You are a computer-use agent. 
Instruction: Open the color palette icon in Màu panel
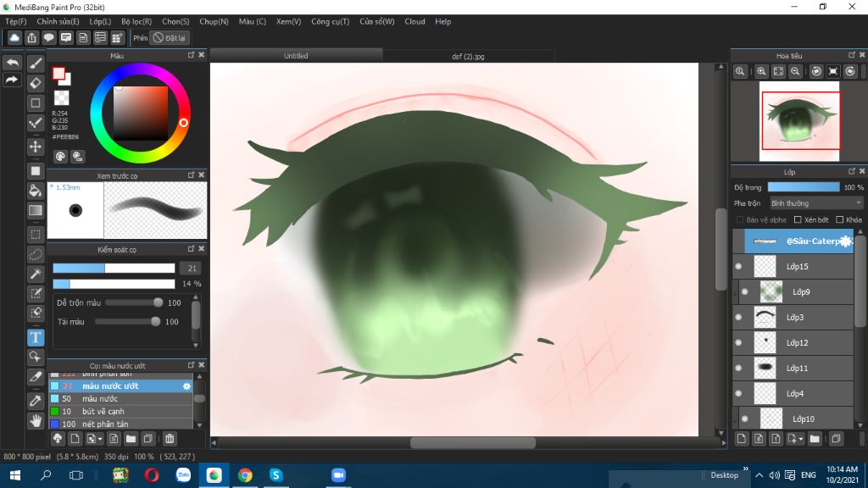tap(60, 156)
